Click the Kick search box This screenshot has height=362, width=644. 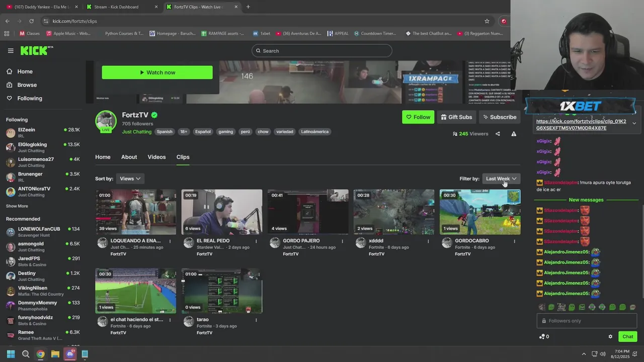[322, 51]
